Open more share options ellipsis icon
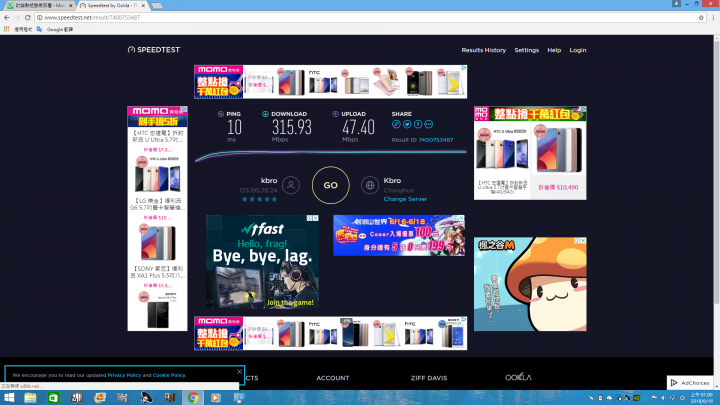 click(428, 124)
